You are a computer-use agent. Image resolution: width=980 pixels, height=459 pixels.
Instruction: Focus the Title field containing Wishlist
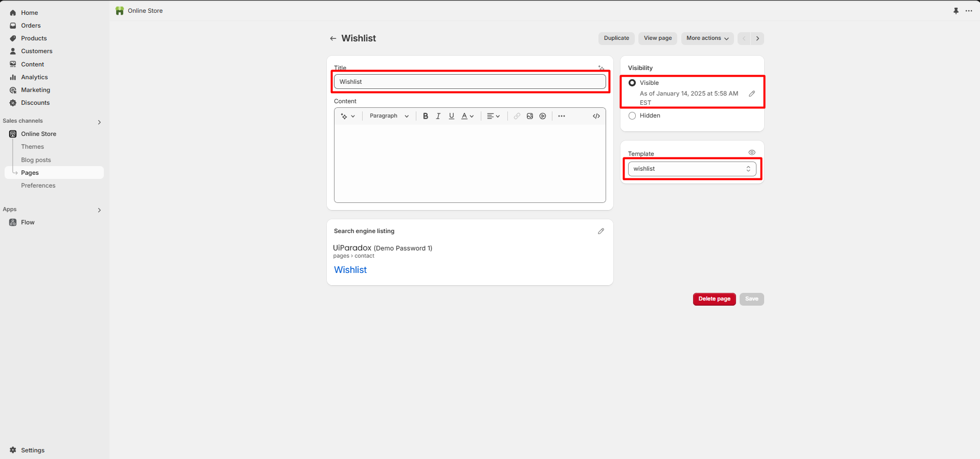[470, 82]
